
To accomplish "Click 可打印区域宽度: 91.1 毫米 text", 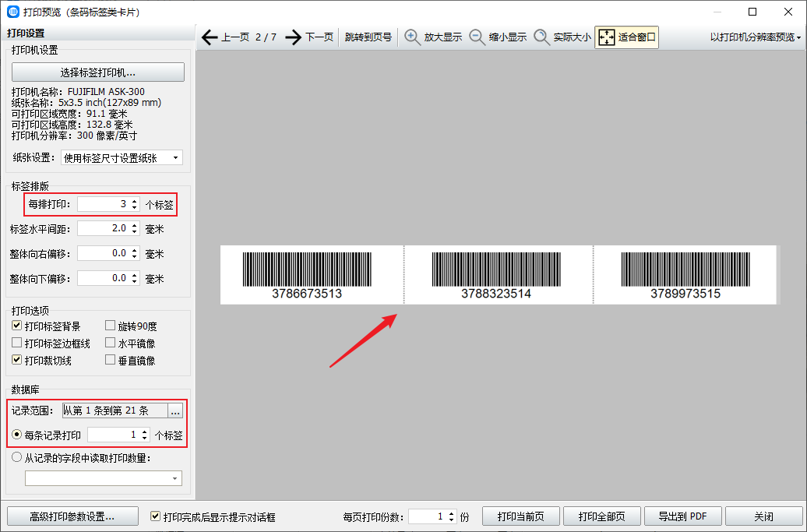I will (x=69, y=114).
